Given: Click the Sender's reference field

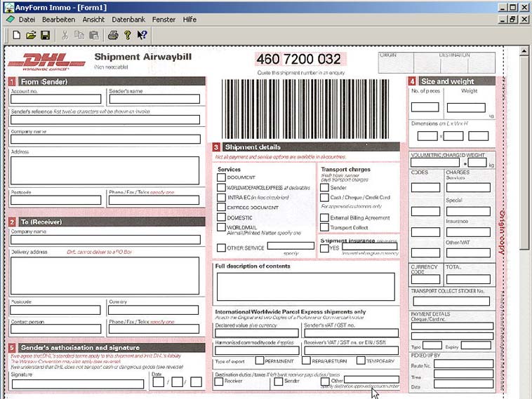Looking at the screenshot, I should click(105, 119).
